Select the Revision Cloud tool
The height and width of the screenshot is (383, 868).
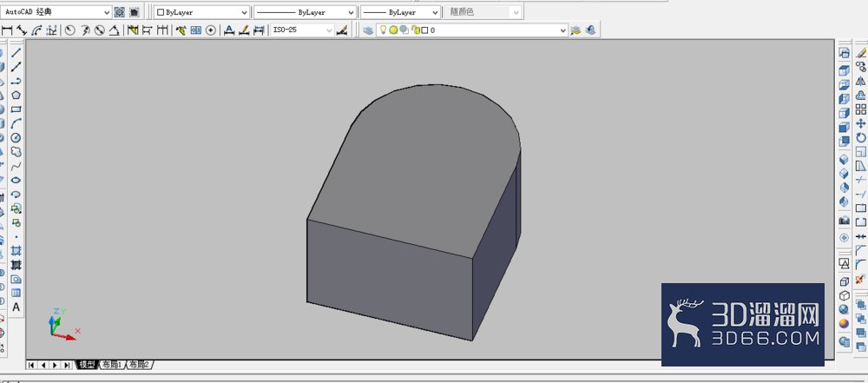[x=16, y=151]
